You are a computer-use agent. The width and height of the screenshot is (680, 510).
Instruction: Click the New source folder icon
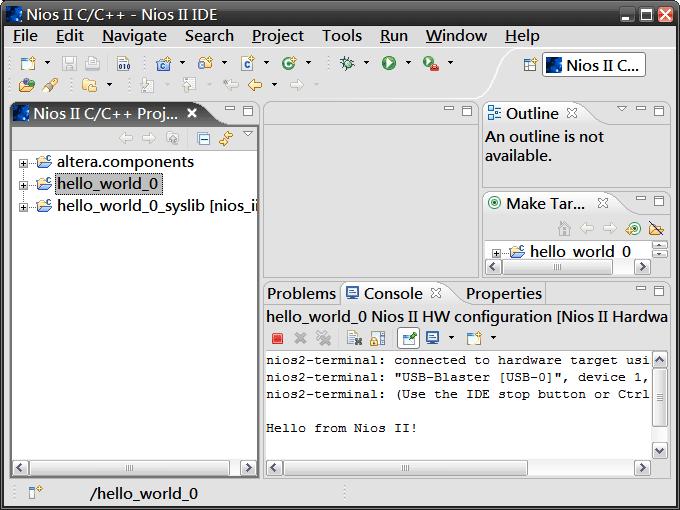(x=206, y=63)
